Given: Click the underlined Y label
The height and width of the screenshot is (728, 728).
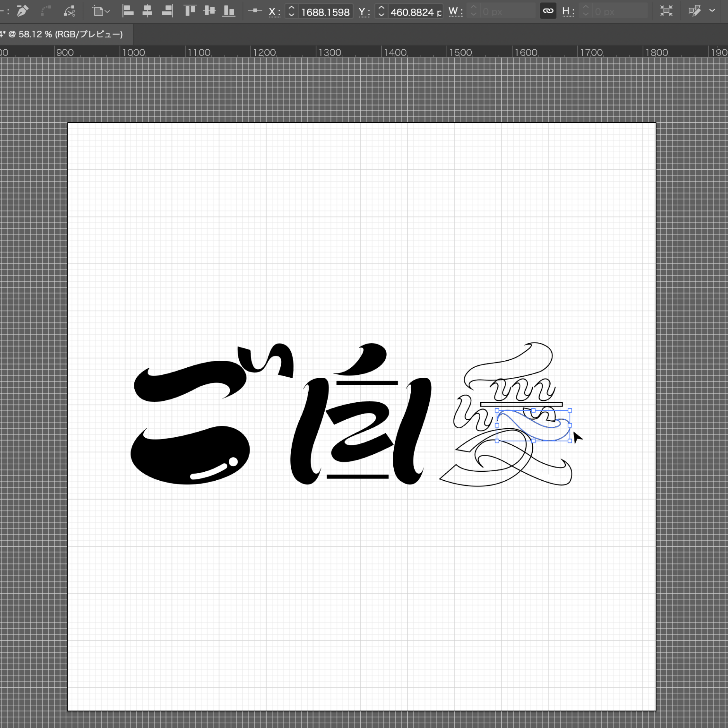Looking at the screenshot, I should point(364,12).
